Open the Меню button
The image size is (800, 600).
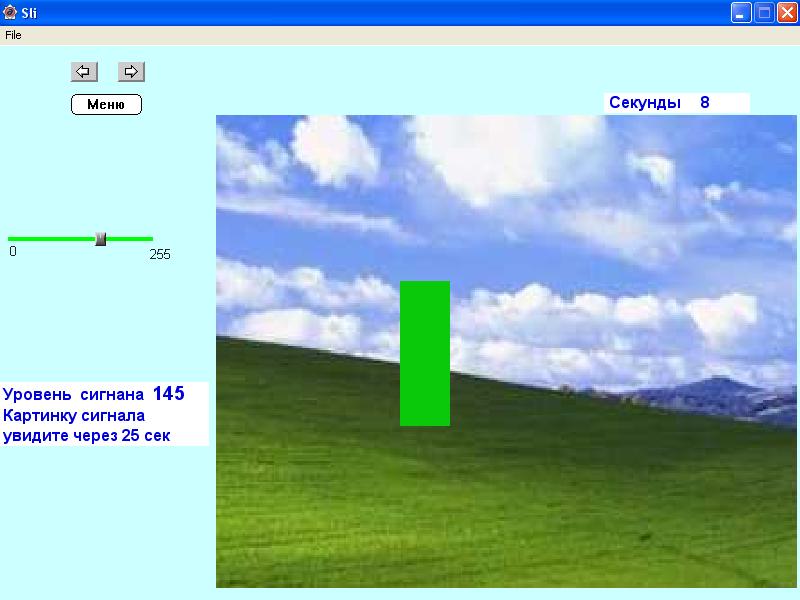pyautogui.click(x=106, y=105)
